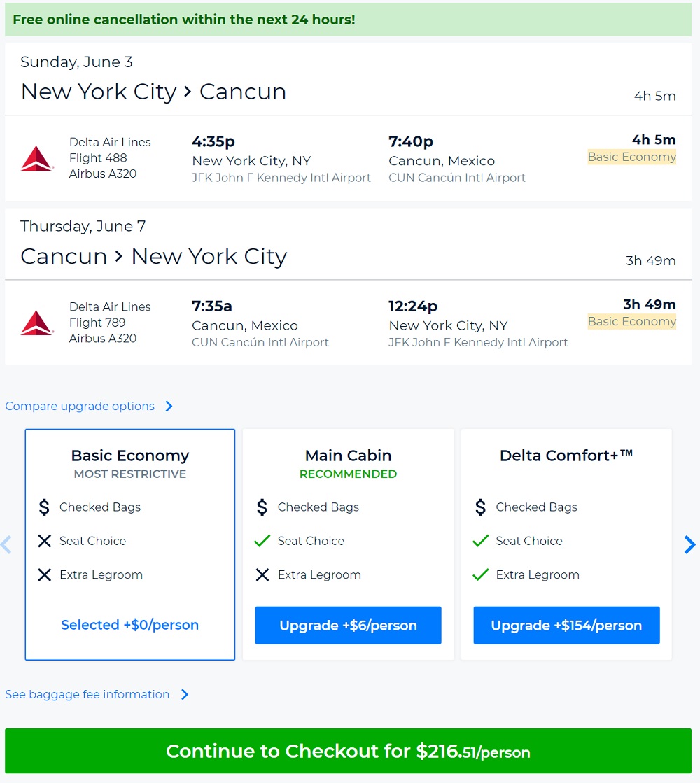Click Delta logo for flight 488

coord(37,158)
